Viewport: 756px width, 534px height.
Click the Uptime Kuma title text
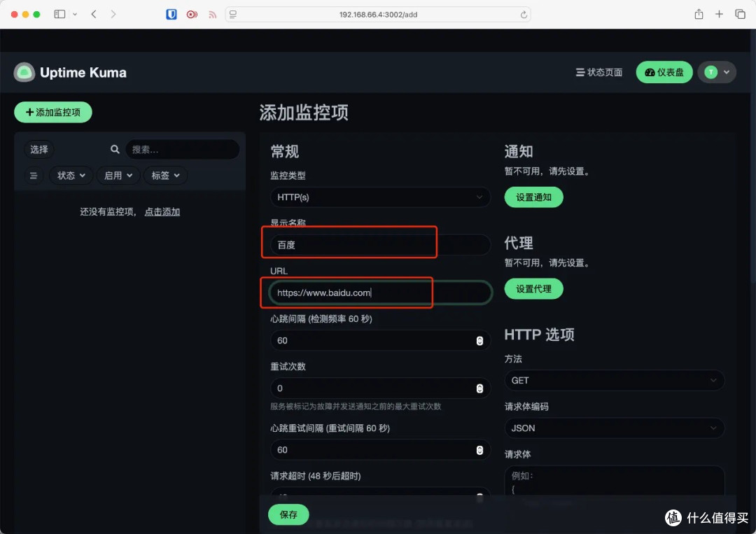(x=83, y=73)
